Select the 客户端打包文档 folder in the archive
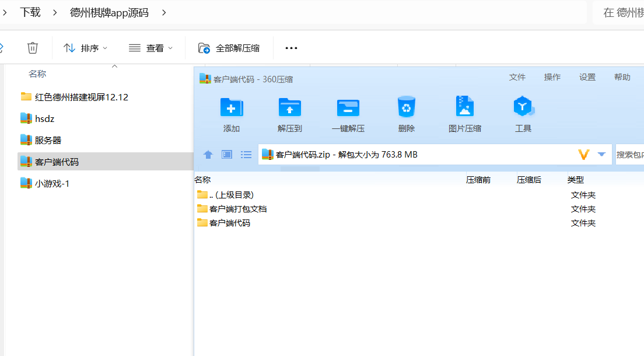The height and width of the screenshot is (356, 644). pyautogui.click(x=232, y=209)
